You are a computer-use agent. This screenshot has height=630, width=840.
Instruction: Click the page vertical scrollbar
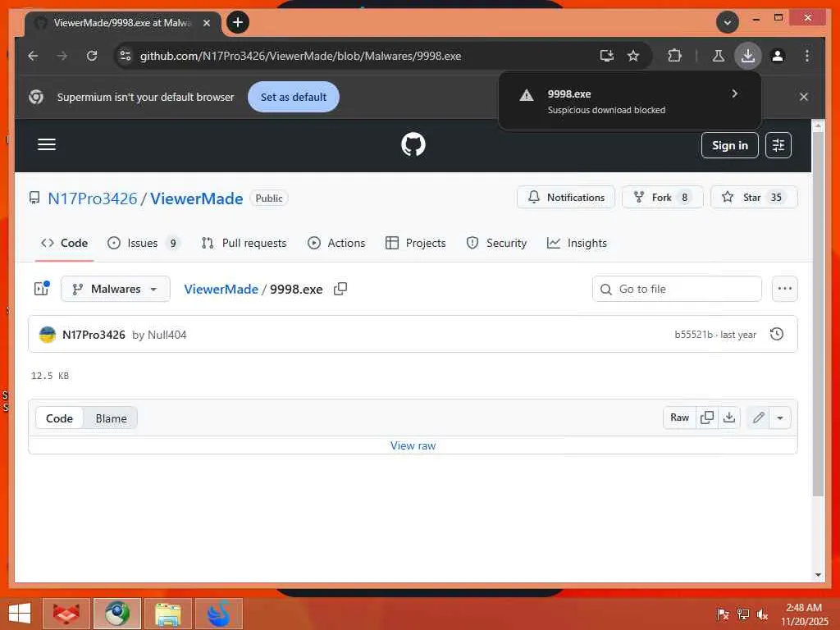tap(818, 314)
